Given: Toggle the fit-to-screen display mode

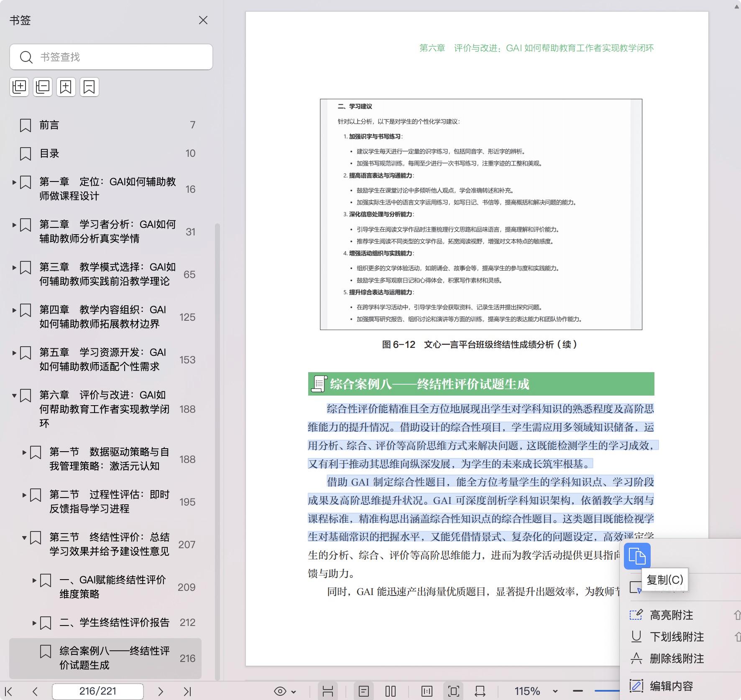Looking at the screenshot, I should tap(454, 691).
